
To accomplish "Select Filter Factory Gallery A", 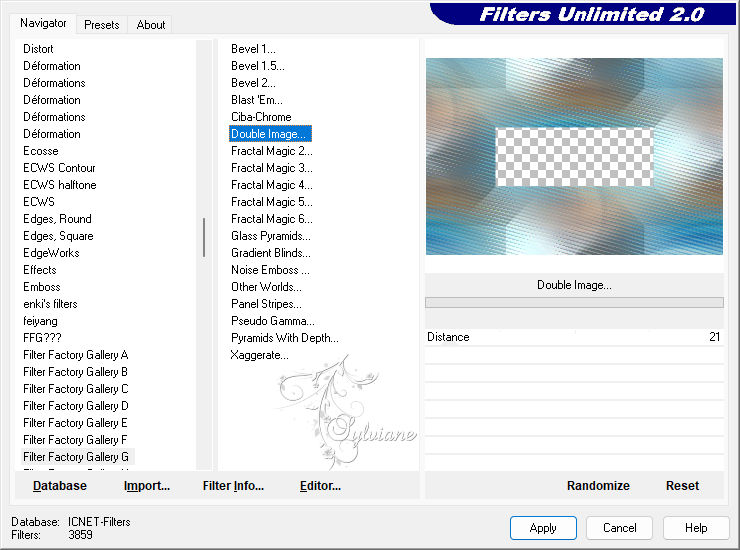I will [76, 355].
